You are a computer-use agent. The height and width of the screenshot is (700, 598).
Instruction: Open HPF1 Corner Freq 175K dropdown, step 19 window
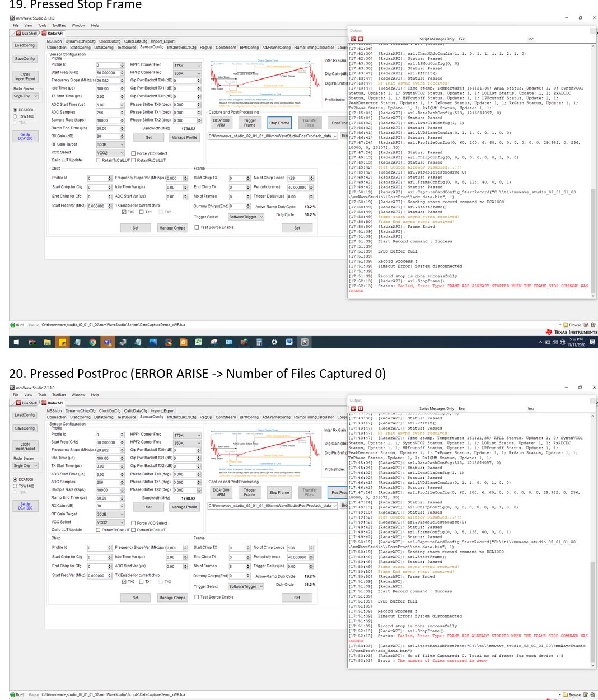(187, 66)
